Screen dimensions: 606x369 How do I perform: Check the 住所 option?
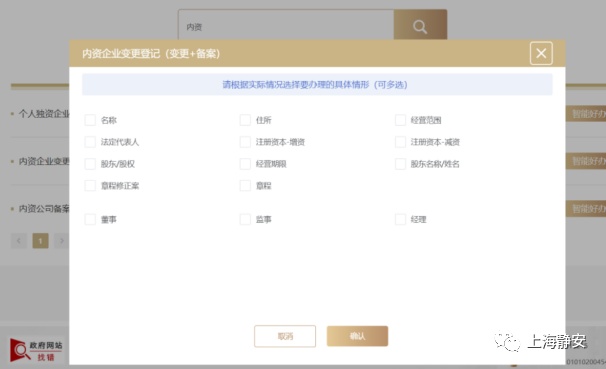click(245, 120)
